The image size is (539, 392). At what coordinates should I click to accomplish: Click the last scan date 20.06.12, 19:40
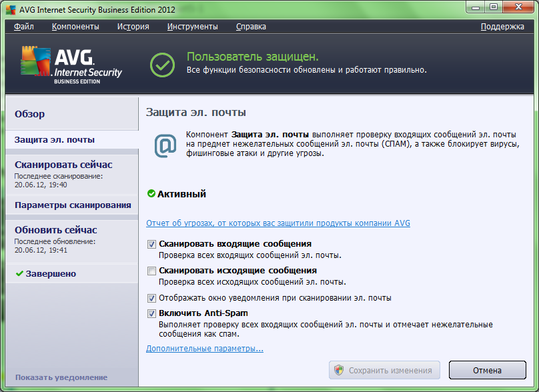(41, 185)
